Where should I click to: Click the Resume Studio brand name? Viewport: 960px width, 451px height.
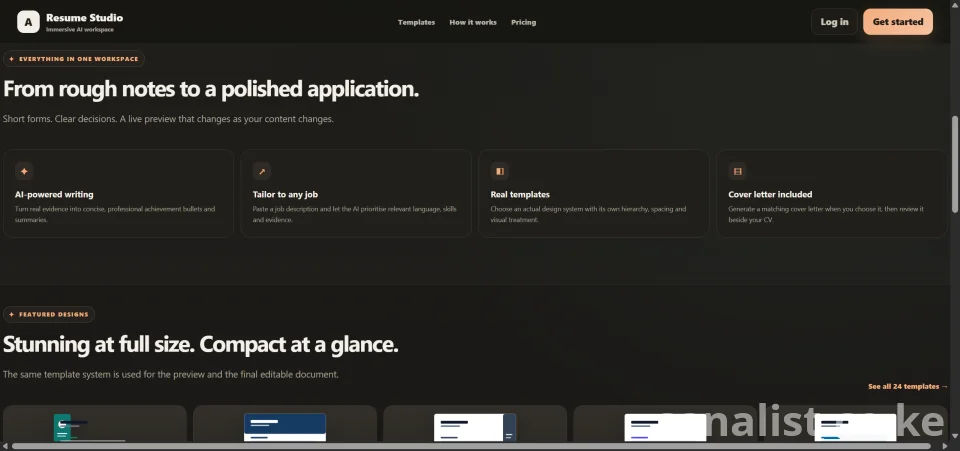84,18
